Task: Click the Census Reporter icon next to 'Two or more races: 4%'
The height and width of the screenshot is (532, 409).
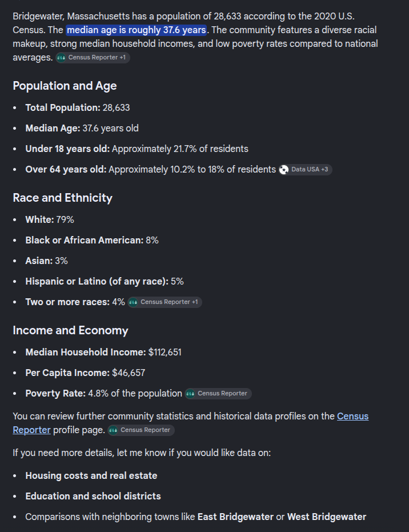Action: point(133,302)
